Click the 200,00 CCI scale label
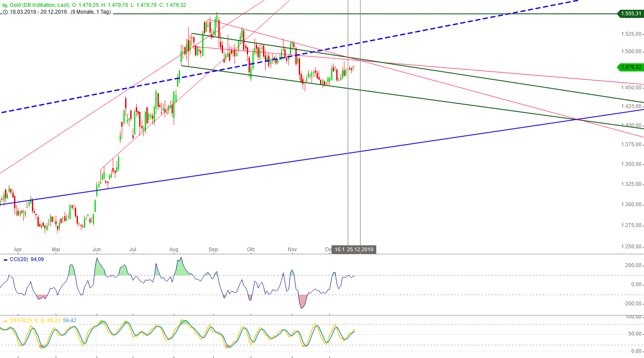The height and width of the screenshot is (358, 644). point(633,265)
